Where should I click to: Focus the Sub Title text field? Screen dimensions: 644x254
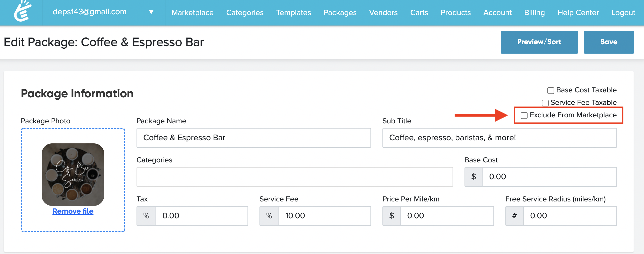tap(499, 138)
